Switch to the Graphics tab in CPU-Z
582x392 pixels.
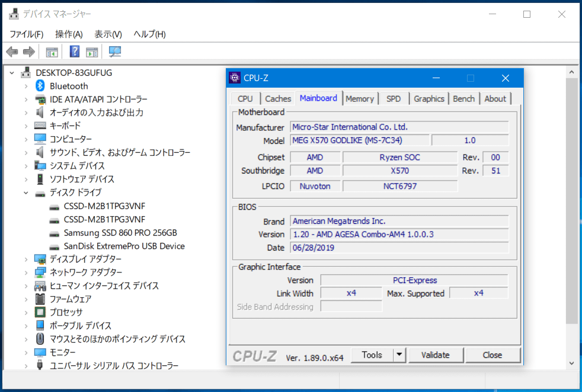[x=429, y=99]
